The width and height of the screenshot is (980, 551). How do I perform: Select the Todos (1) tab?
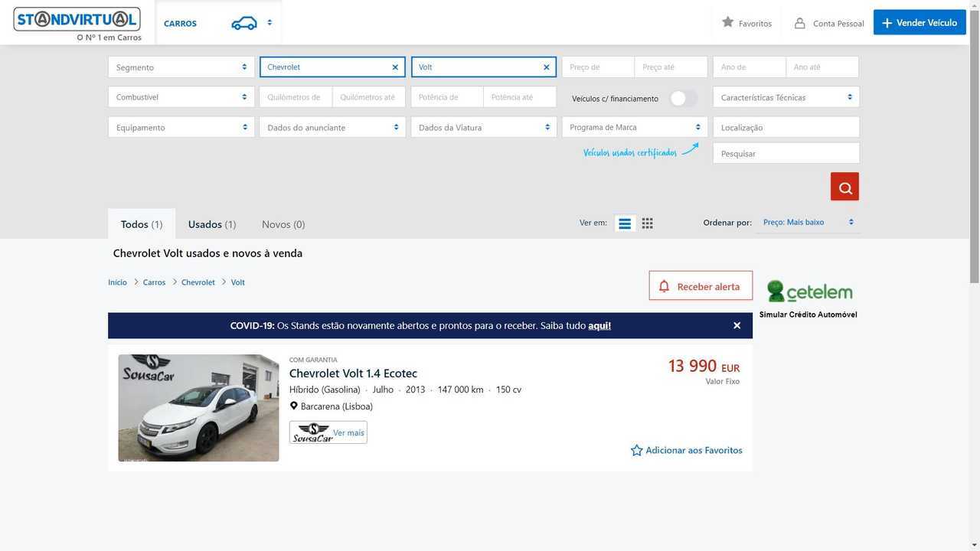tap(142, 224)
